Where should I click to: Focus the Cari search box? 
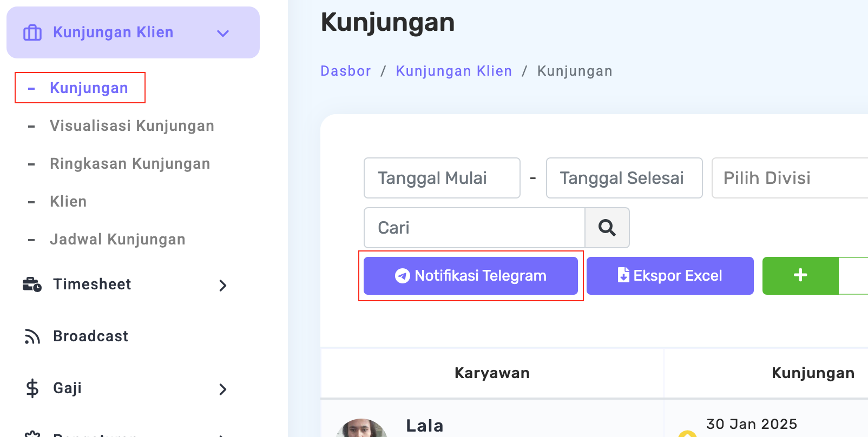point(475,228)
